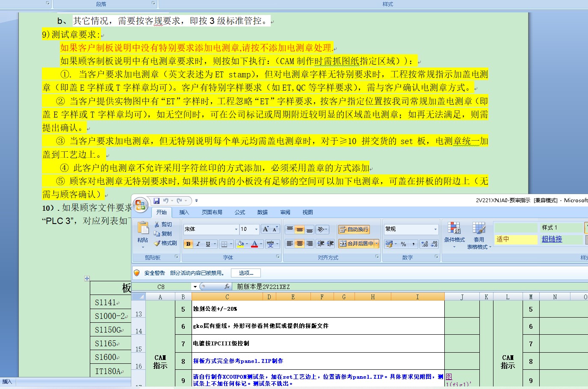The height and width of the screenshot is (389, 588).
Task: Click the fx insert function icon
Action: 227,286
